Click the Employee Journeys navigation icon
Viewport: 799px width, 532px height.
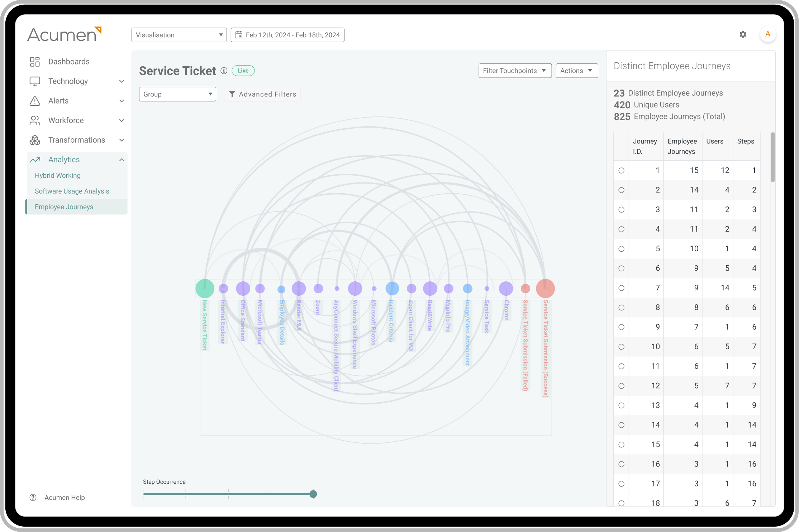click(x=63, y=206)
